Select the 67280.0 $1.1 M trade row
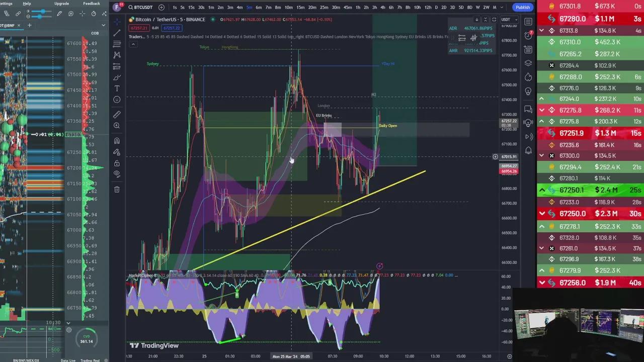Screen dimensions: 644x362 point(590,19)
